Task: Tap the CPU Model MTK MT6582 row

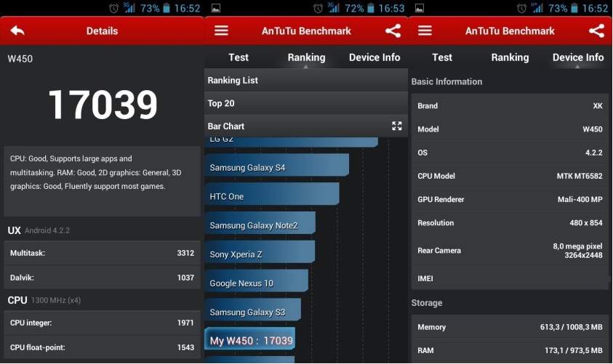Action: tap(510, 176)
